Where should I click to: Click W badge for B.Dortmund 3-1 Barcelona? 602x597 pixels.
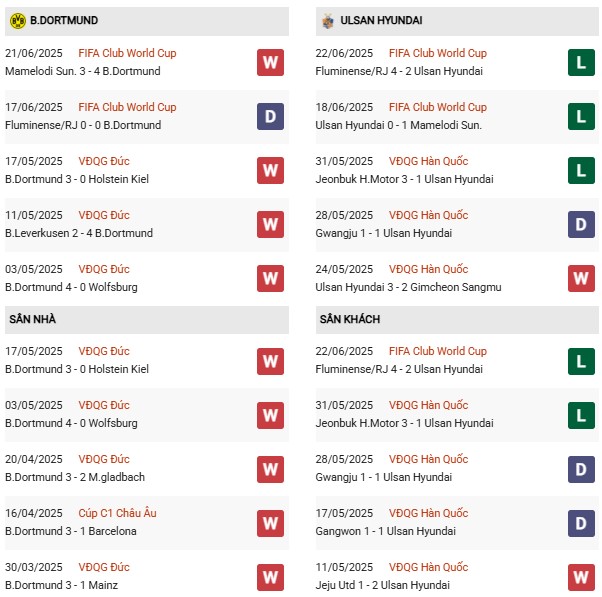coord(270,522)
